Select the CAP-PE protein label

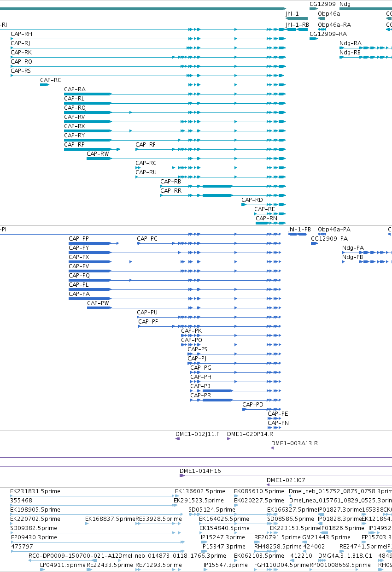[278, 414]
